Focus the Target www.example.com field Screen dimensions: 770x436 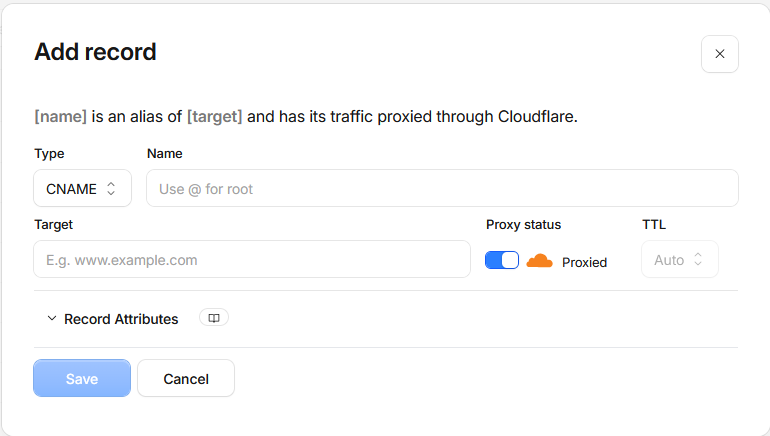click(252, 259)
